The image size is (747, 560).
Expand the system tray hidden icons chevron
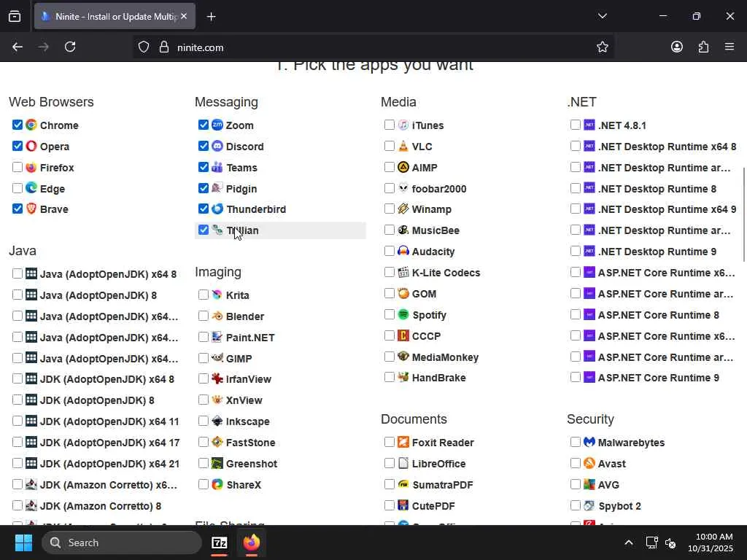pyautogui.click(x=629, y=542)
